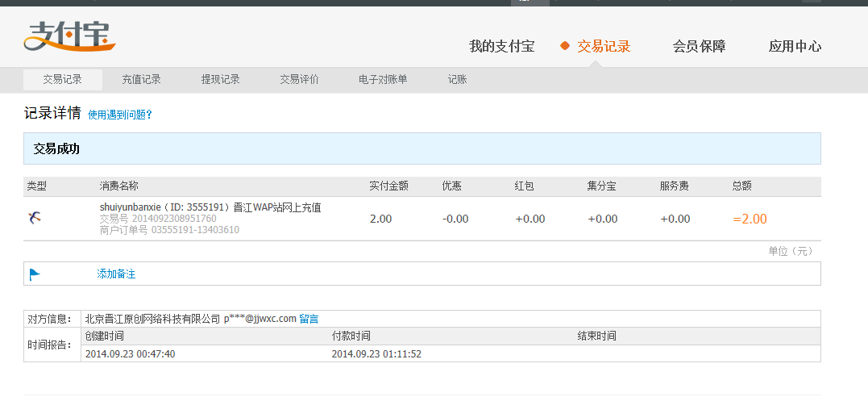Click the Alipay 支付宝 logo

coord(70,36)
